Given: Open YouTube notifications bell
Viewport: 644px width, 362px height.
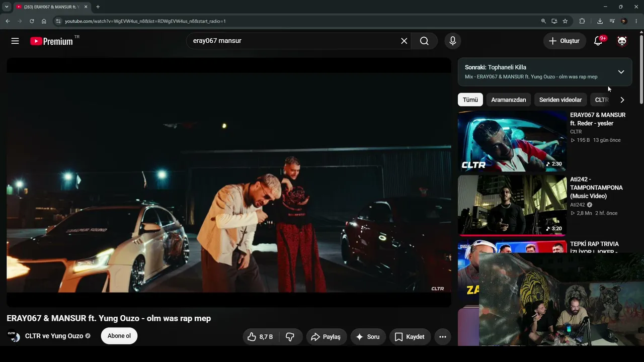Looking at the screenshot, I should pos(598,41).
